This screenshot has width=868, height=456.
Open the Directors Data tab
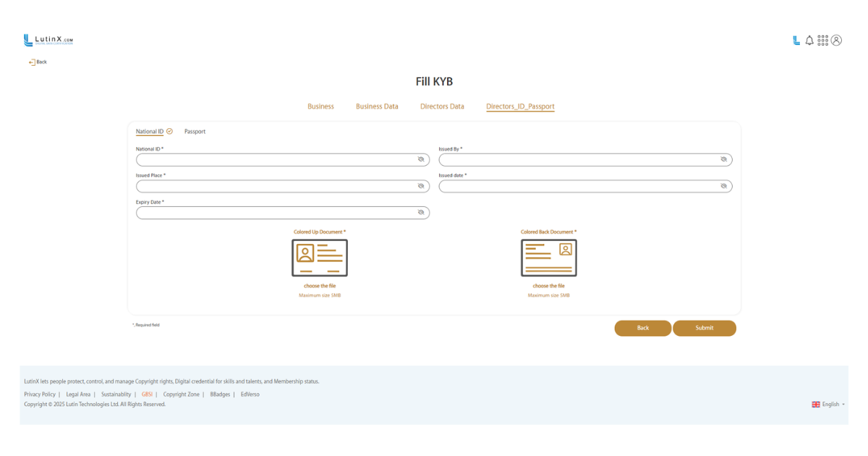pos(442,106)
